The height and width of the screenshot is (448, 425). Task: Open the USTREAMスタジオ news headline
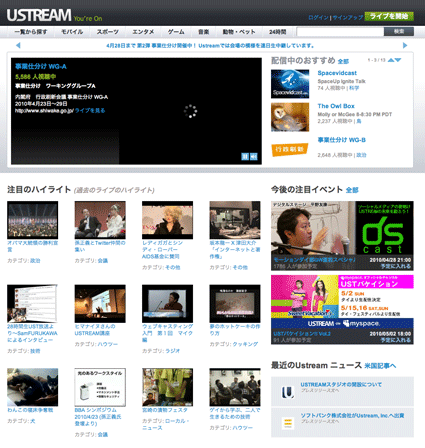coord(341,384)
